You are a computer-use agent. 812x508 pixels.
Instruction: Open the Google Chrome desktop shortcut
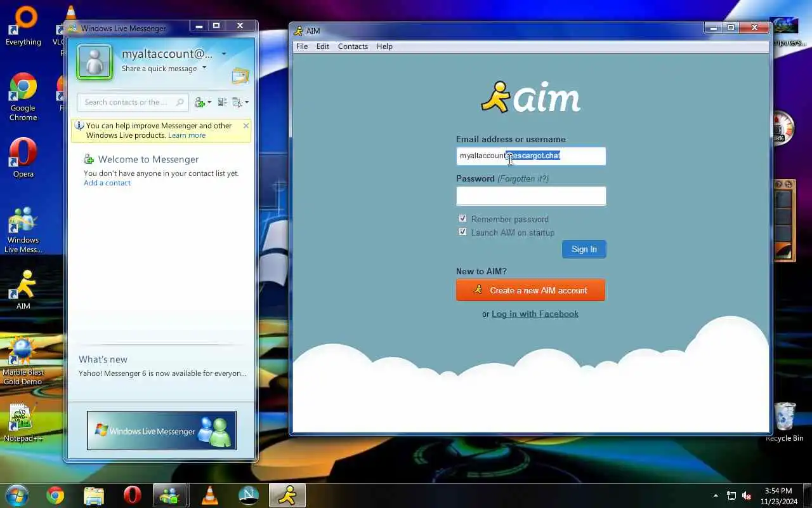click(x=23, y=97)
